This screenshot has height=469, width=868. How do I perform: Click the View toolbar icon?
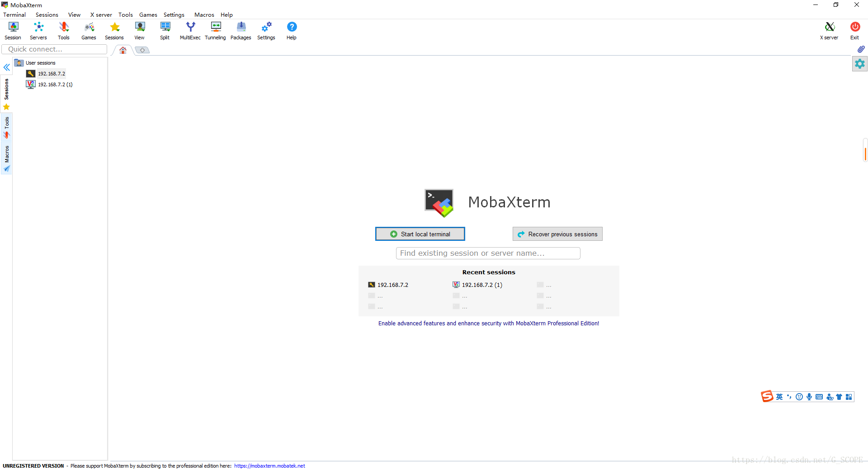pos(140,31)
